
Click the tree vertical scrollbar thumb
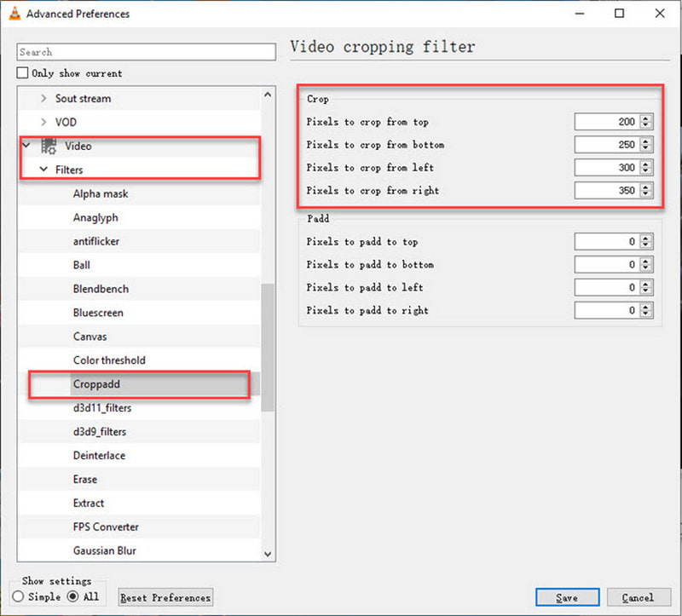268,348
